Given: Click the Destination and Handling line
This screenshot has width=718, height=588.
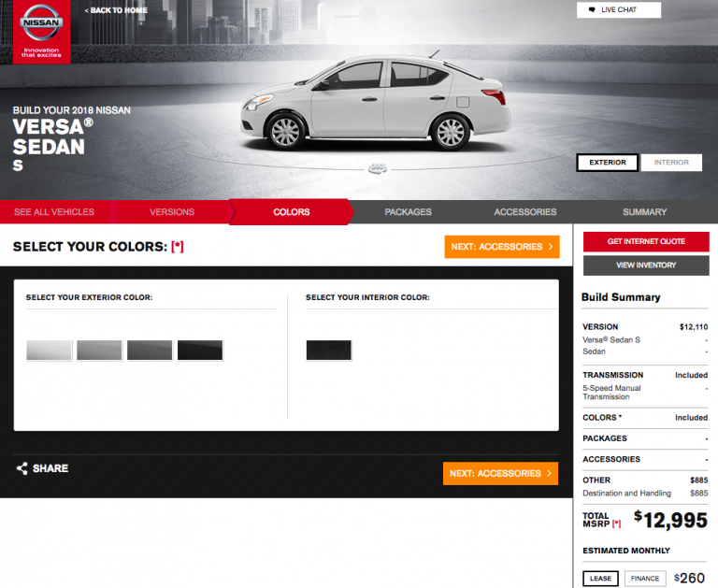Looking at the screenshot, I should [x=645, y=494].
